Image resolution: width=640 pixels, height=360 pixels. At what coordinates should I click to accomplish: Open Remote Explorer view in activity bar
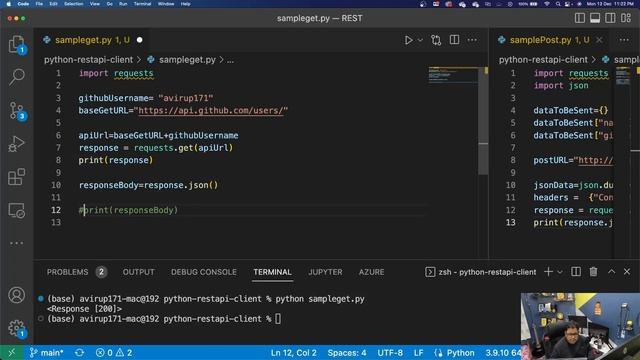coord(16,210)
